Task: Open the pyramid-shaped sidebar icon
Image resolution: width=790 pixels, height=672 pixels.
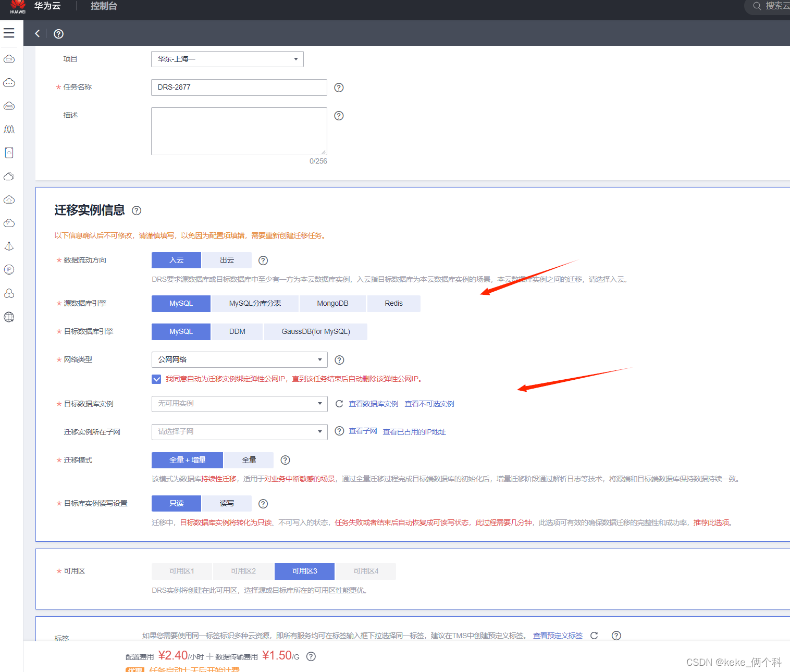Action: click(x=9, y=246)
